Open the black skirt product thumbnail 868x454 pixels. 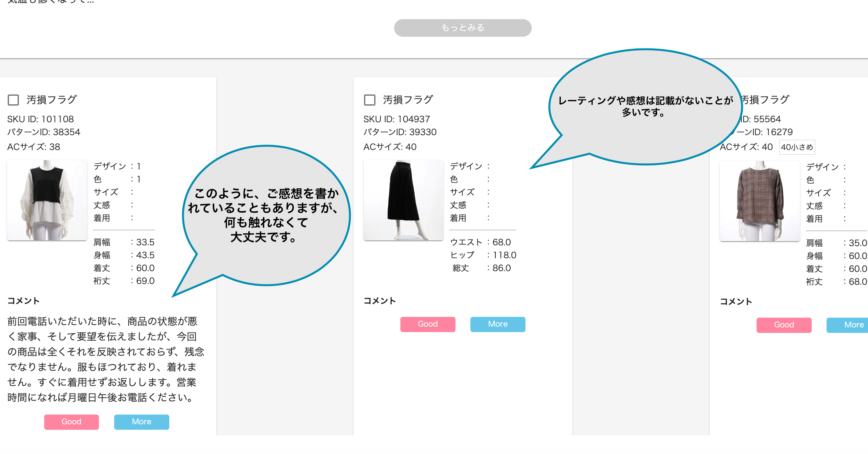(x=403, y=200)
